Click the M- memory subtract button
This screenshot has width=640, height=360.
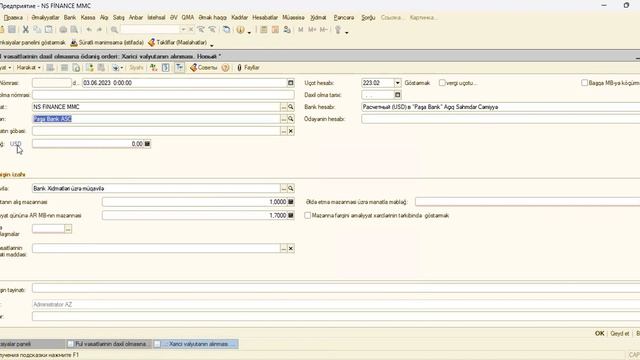tap(324, 29)
